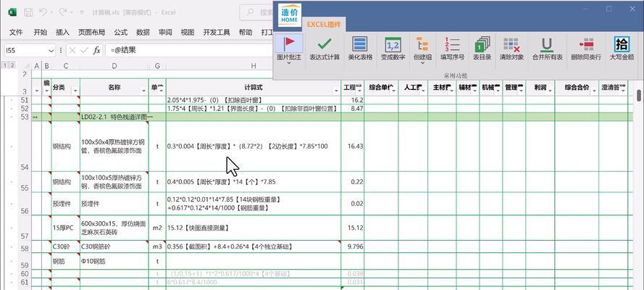
Task: Select the Φ10钢筋 name cell
Action: pyautogui.click(x=114, y=261)
